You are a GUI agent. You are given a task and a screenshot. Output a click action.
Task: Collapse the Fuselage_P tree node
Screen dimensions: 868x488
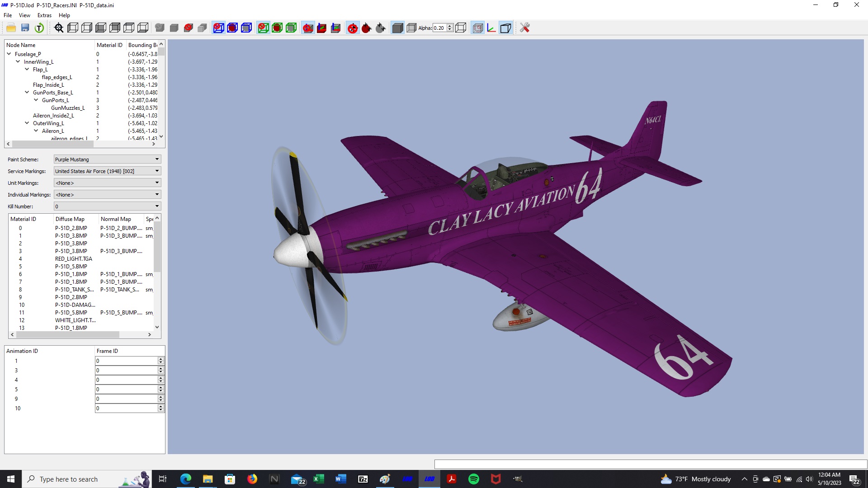(x=9, y=54)
